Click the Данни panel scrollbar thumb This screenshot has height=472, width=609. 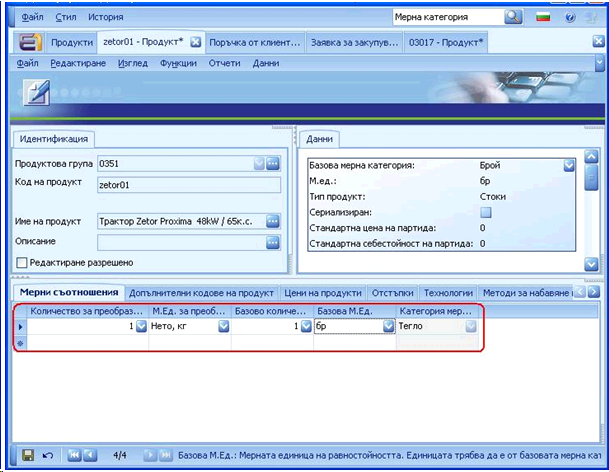pos(591,178)
